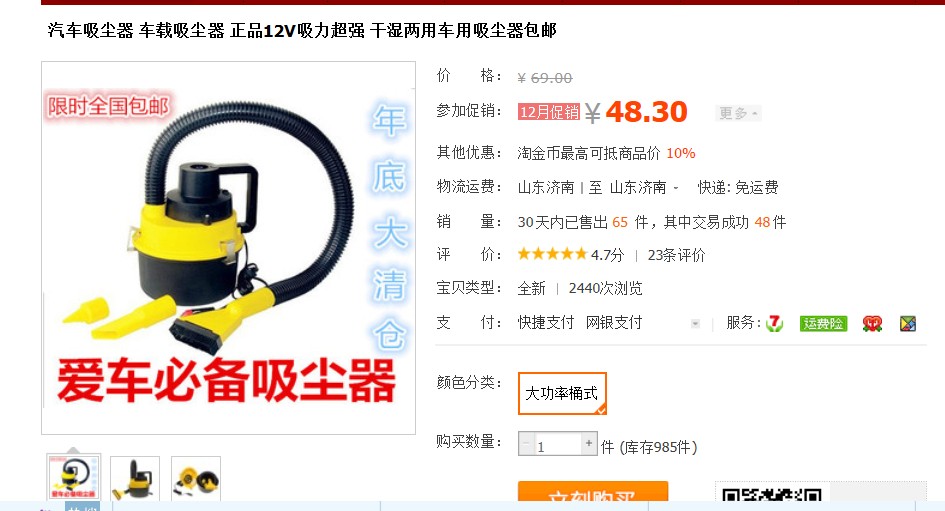Viewport: 945px width, 511px height.
Task: Select the second vacuum thumbnail image
Action: click(135, 479)
